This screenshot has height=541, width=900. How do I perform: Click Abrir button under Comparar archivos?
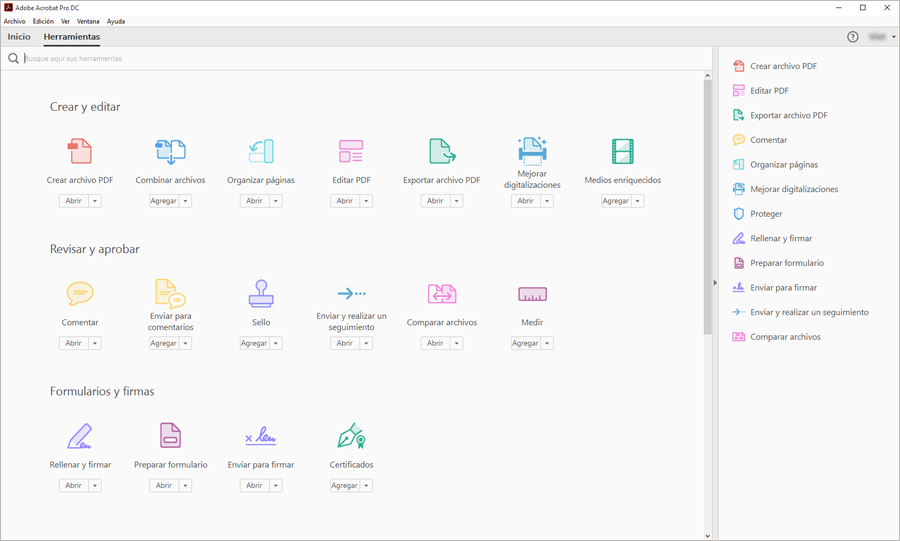(x=435, y=343)
